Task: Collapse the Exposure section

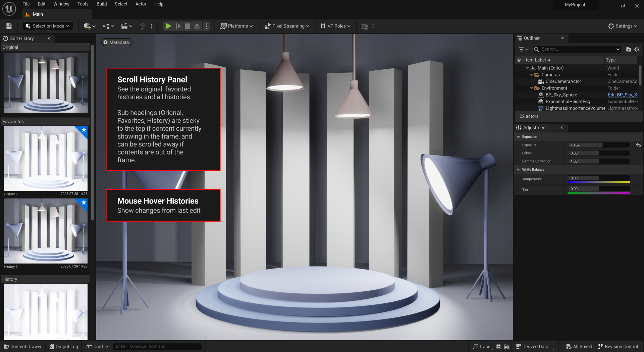Action: coord(518,137)
